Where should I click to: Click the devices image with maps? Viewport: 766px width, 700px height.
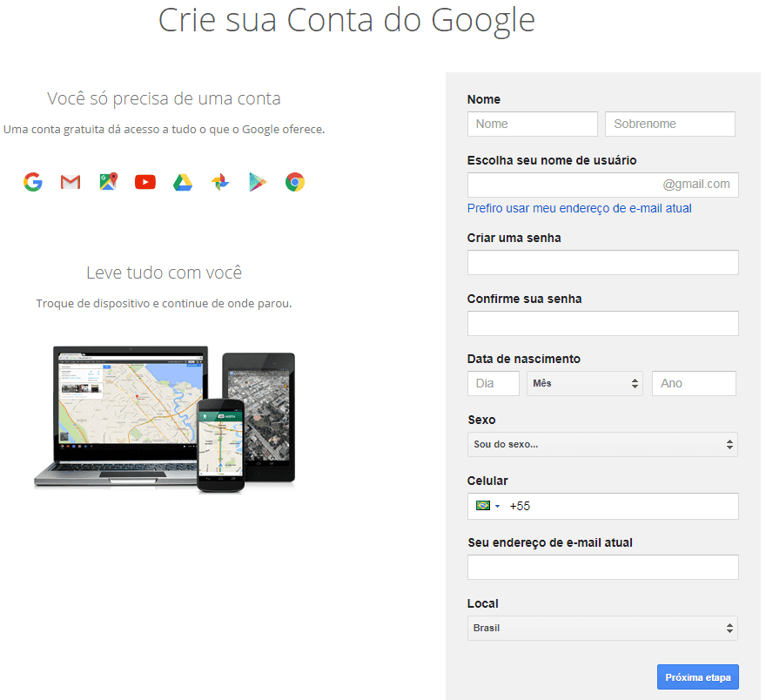point(165,419)
